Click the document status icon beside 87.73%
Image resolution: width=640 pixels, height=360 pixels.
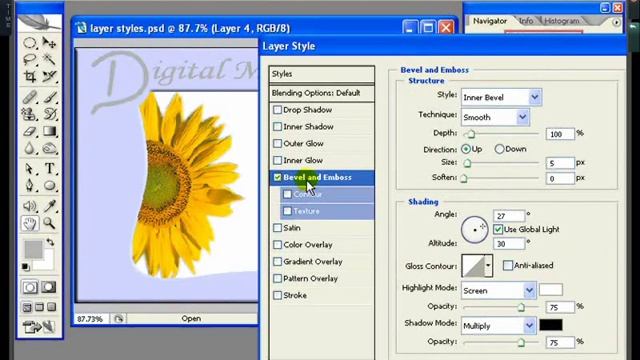[x=119, y=319]
